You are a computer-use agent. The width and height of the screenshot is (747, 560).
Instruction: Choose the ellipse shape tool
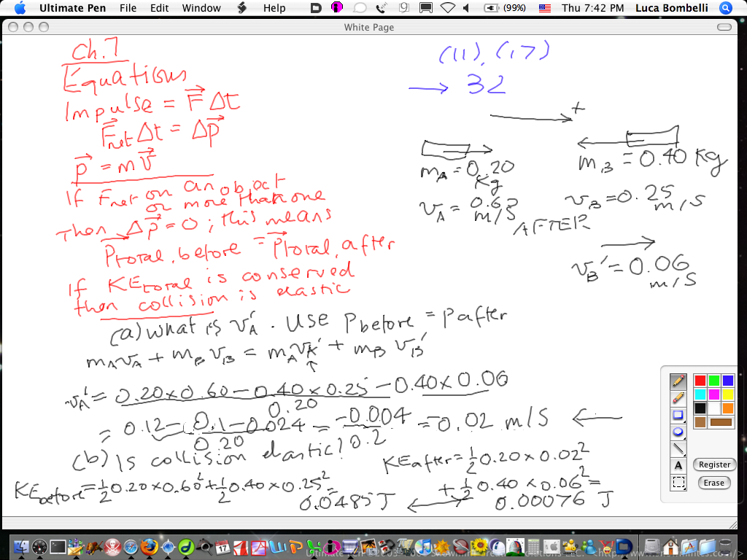[678, 432]
